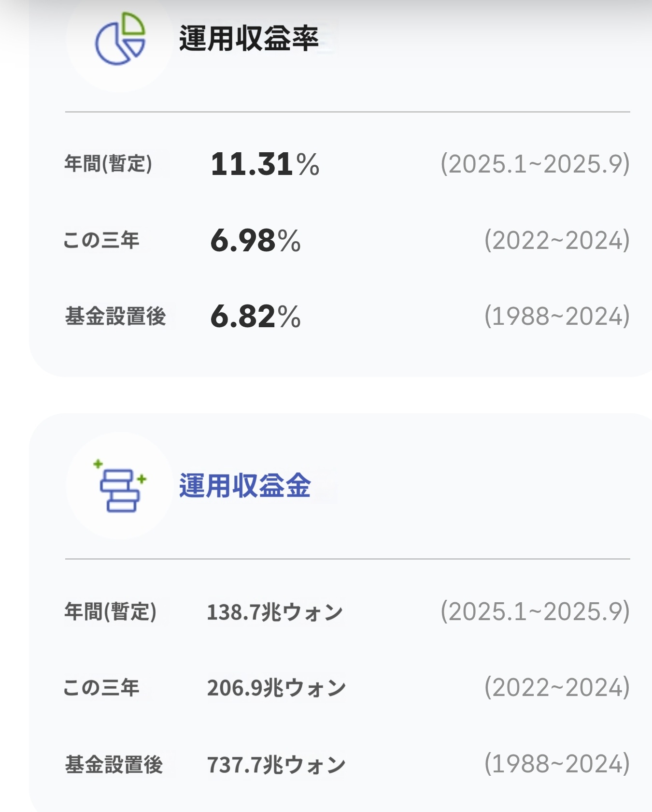Image resolution: width=652 pixels, height=812 pixels.
Task: Click 年間(暫定) label in the 運用収益率 card
Action: point(109,163)
